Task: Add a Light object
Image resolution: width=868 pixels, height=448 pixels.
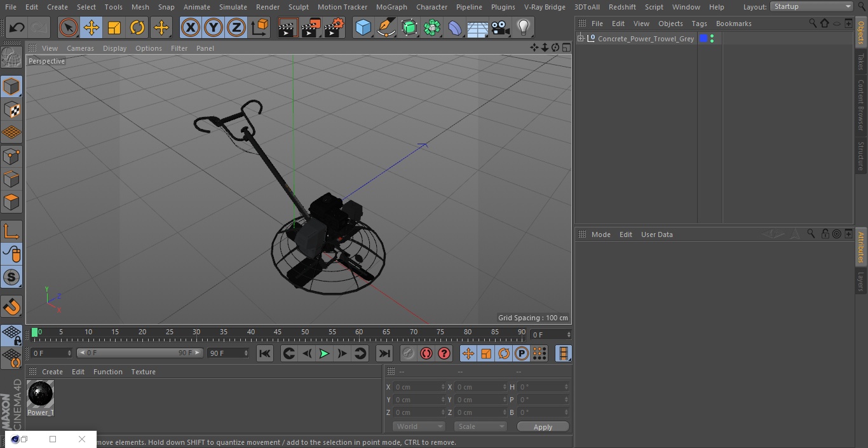Action: coord(523,27)
